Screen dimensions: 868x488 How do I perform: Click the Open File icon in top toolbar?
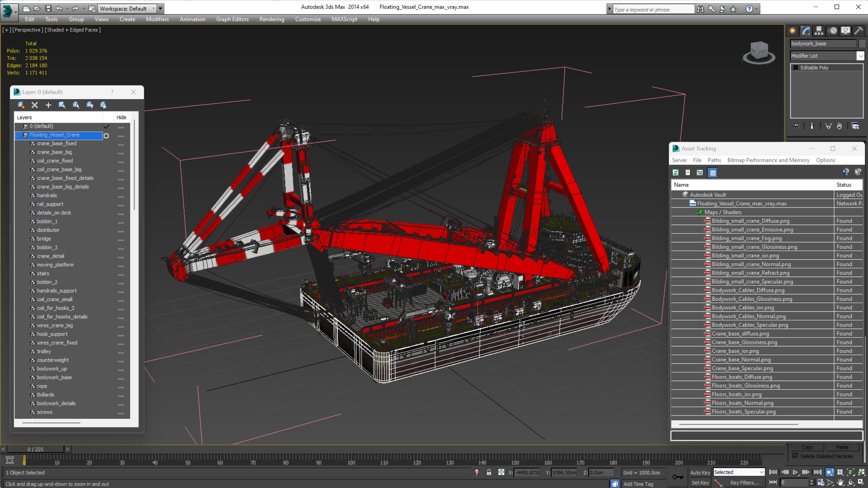(37, 9)
